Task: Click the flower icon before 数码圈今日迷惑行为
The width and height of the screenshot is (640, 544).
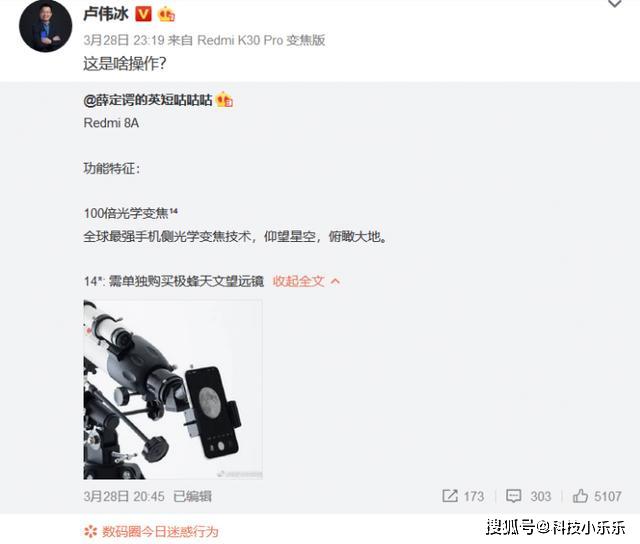Action: [x=90, y=532]
